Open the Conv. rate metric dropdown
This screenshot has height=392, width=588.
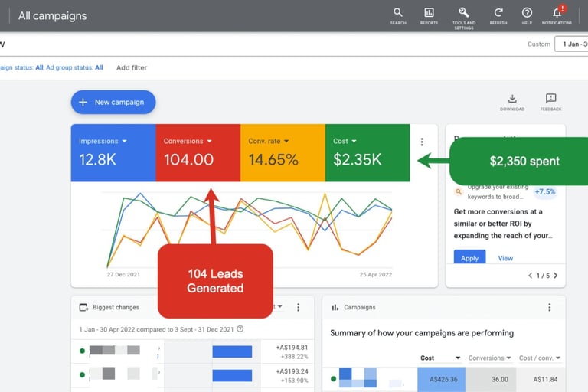[286, 142]
